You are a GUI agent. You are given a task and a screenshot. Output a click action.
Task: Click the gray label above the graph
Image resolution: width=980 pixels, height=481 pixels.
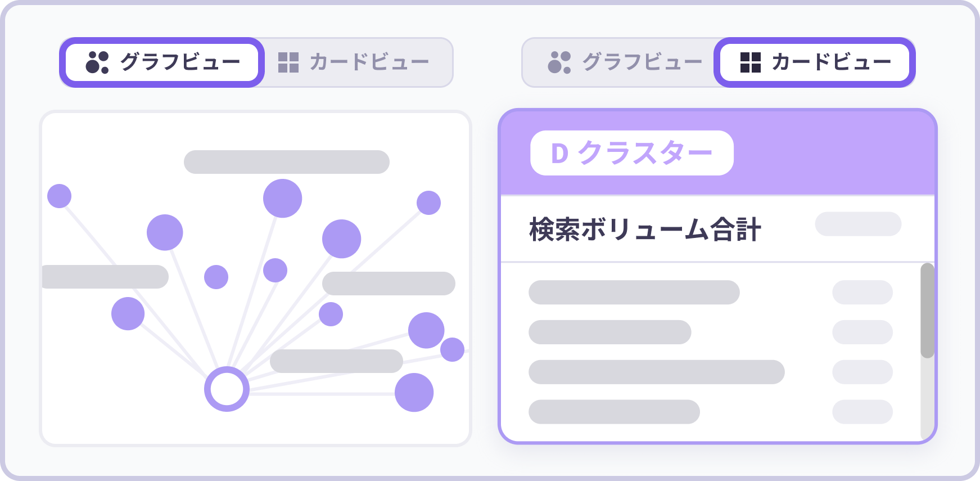point(286,162)
